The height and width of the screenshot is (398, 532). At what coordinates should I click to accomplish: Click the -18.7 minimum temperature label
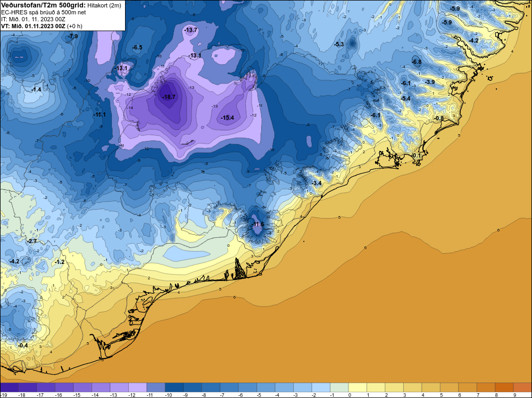click(169, 97)
